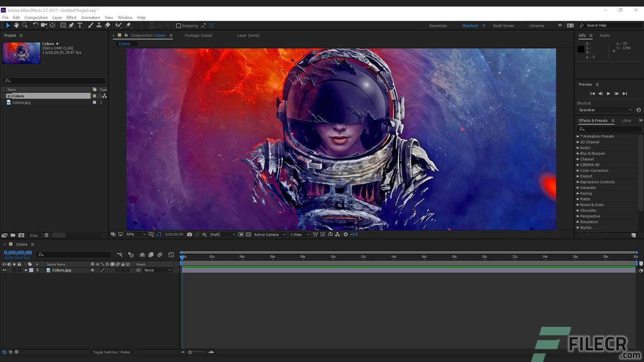Select the Puppet Pin tool
The image size is (644, 362).
pos(128,25)
